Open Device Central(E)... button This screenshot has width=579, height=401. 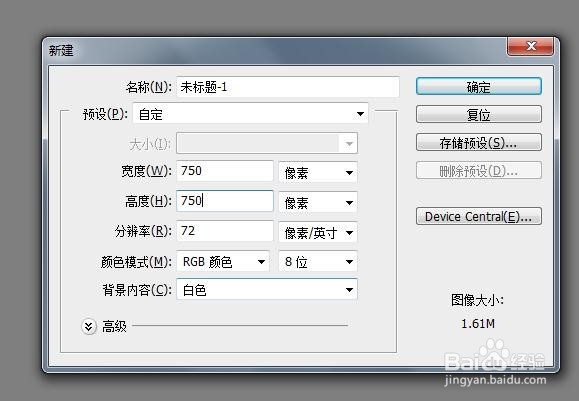[x=479, y=216]
